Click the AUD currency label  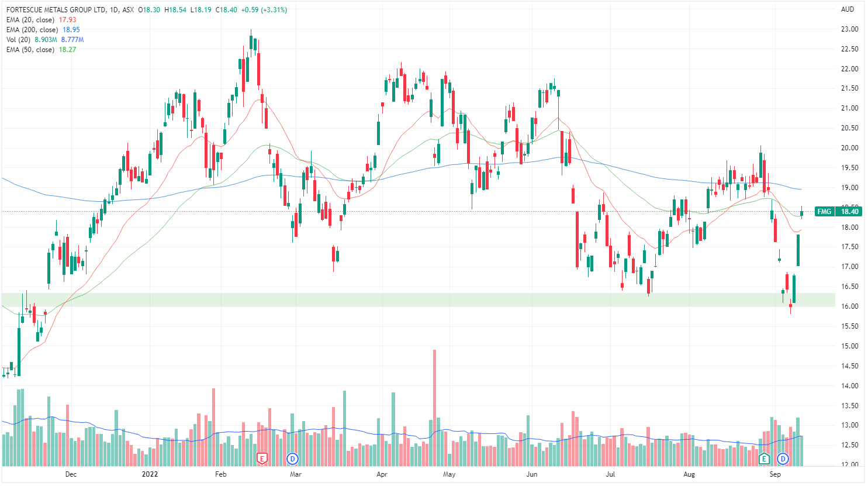(x=848, y=9)
